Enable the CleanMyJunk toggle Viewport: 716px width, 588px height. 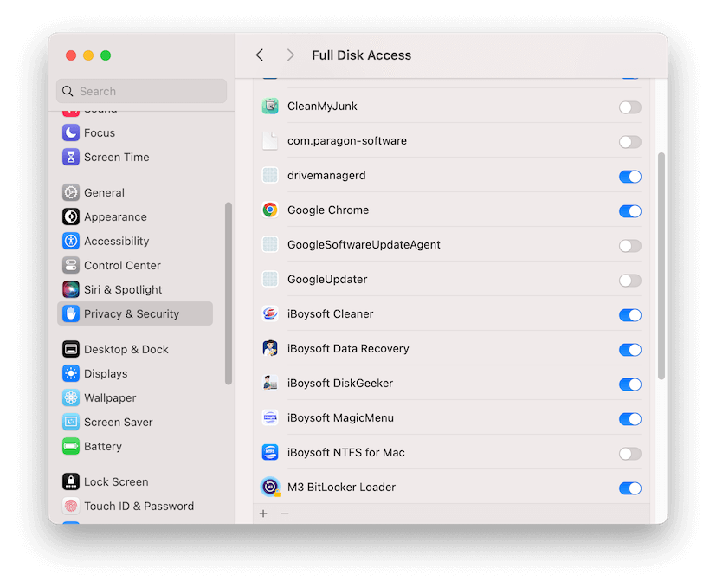(629, 106)
